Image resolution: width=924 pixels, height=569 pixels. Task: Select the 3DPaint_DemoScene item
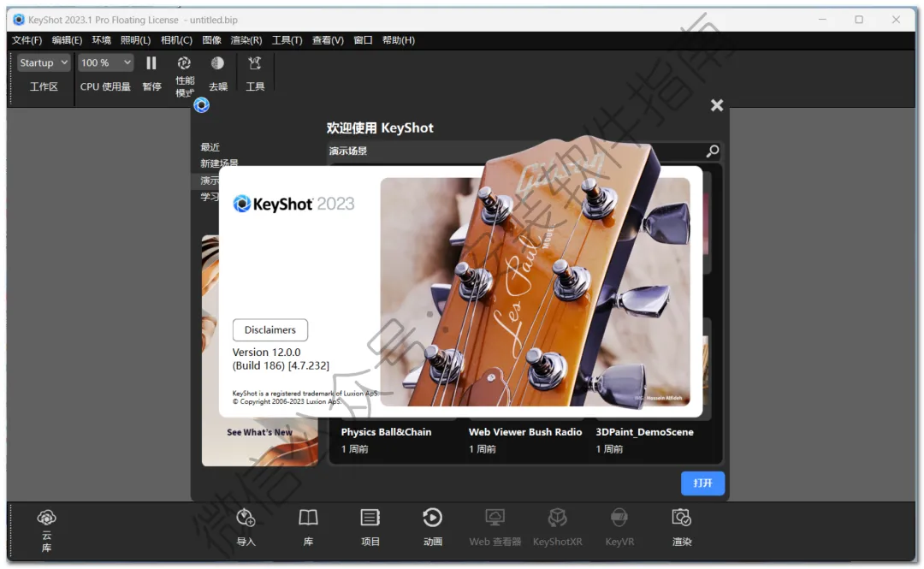coord(645,432)
